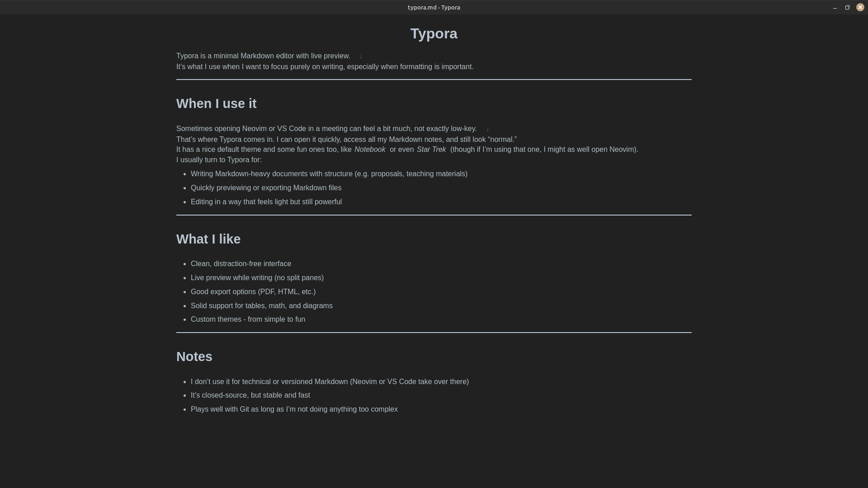Image resolution: width=868 pixels, height=488 pixels.
Task: Click the line-break arrow after 'low-key.'
Action: pyautogui.click(x=487, y=129)
